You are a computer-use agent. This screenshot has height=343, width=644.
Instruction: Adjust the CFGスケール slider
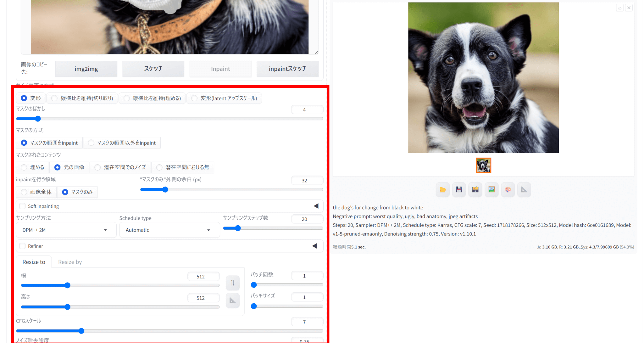click(169, 331)
